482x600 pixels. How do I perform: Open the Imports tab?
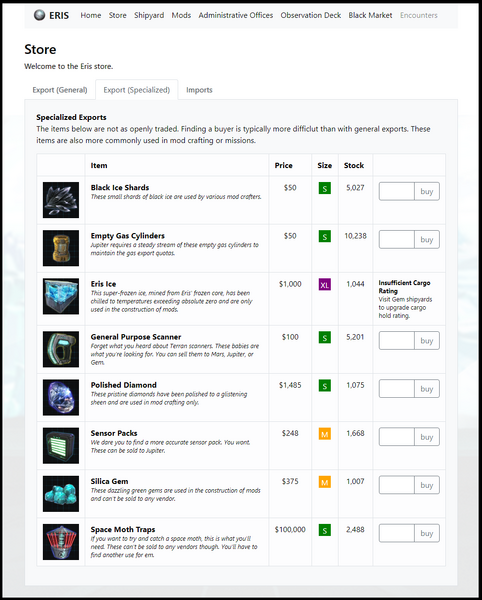199,90
